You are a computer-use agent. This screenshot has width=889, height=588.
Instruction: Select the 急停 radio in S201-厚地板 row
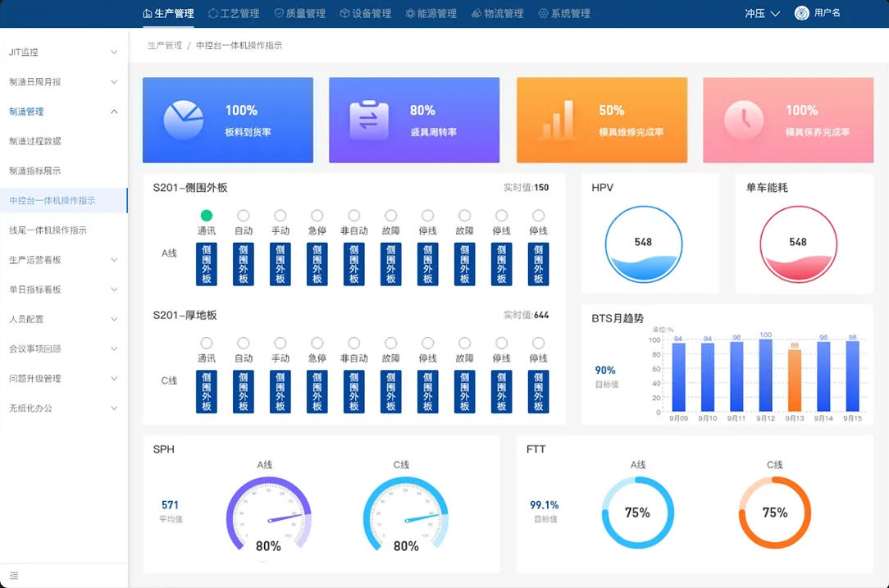coord(317,343)
